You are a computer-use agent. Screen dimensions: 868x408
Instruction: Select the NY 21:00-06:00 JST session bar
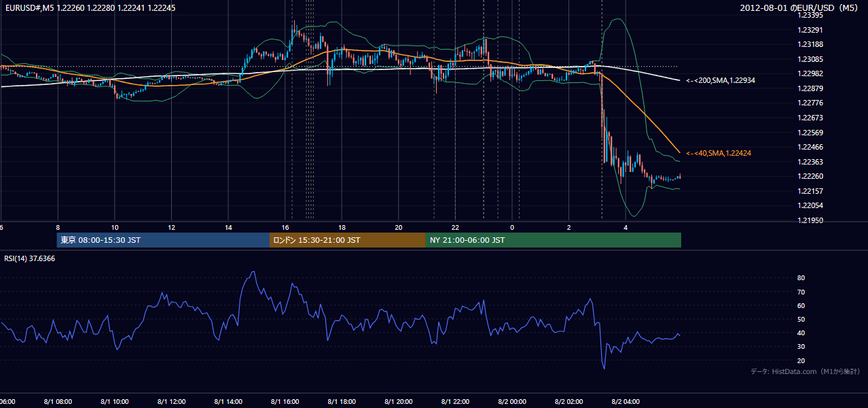pos(554,240)
